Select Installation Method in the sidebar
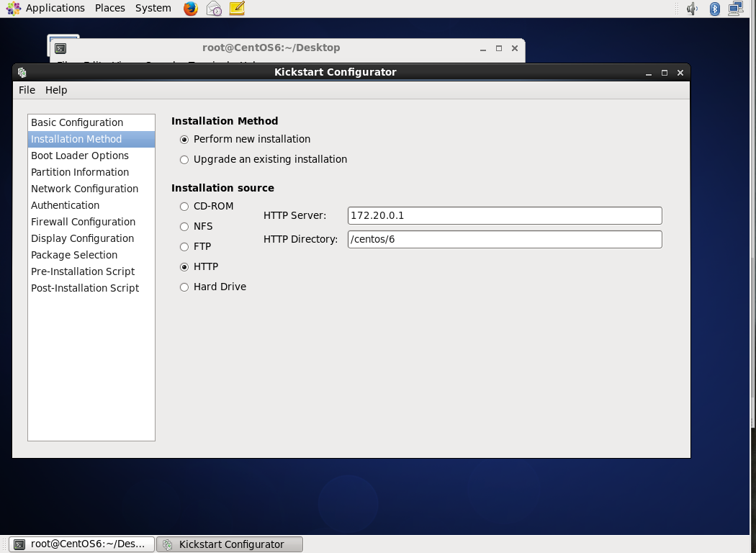This screenshot has height=553, width=756. click(x=91, y=139)
